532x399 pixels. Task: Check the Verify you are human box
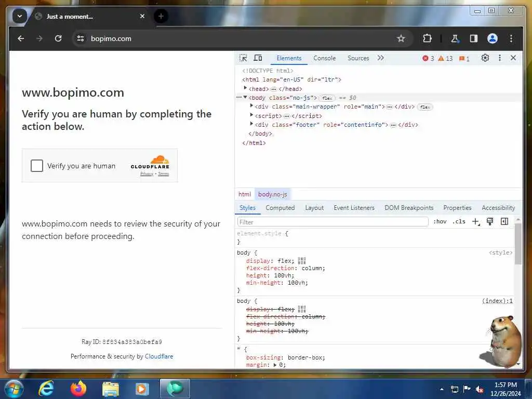click(x=37, y=166)
